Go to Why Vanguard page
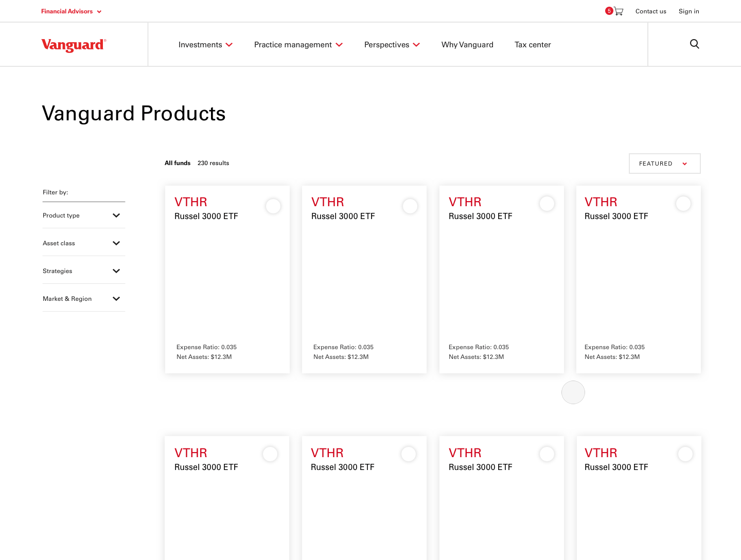The height and width of the screenshot is (560, 741). (x=467, y=45)
